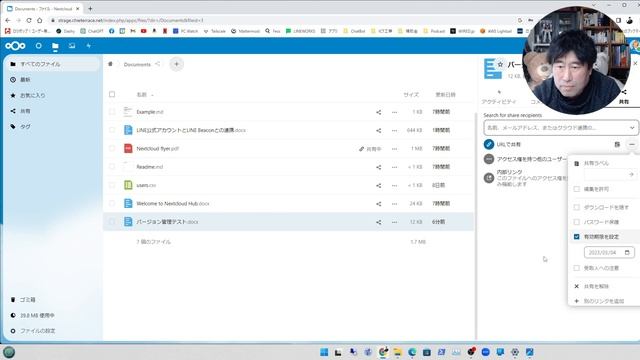Open the Photos app icon in the header
This screenshot has height=360, width=640.
pos(72,46)
